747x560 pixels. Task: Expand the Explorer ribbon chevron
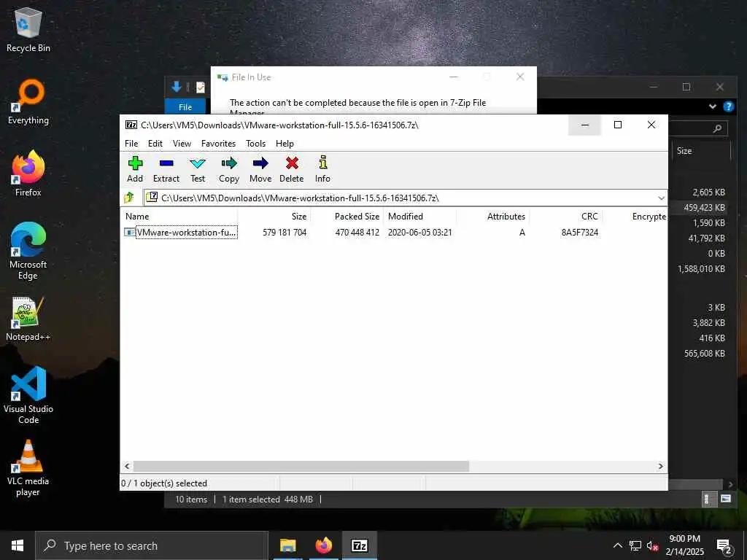pyautogui.click(x=713, y=106)
